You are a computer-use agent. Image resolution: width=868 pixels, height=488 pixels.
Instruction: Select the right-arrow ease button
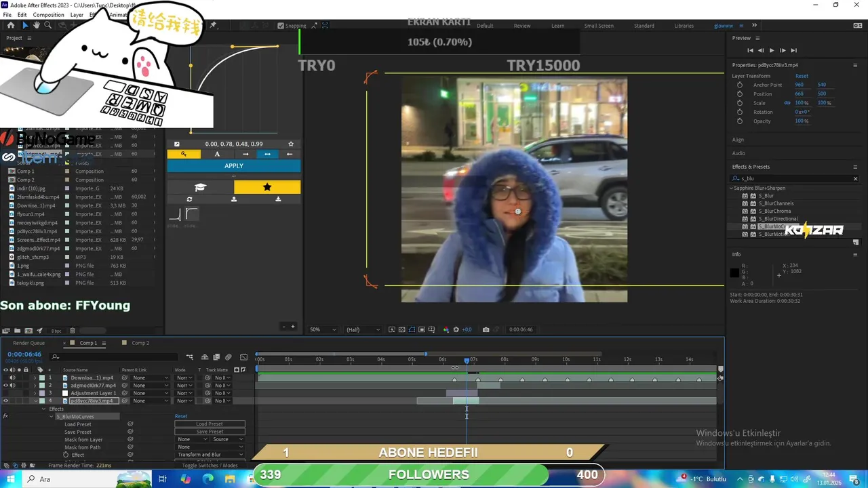click(x=245, y=154)
